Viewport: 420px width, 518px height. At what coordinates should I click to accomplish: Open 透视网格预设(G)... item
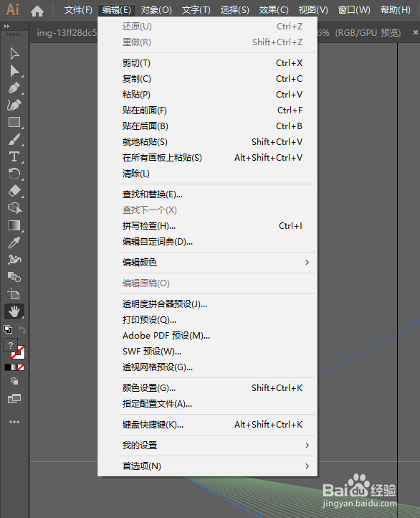(207, 367)
